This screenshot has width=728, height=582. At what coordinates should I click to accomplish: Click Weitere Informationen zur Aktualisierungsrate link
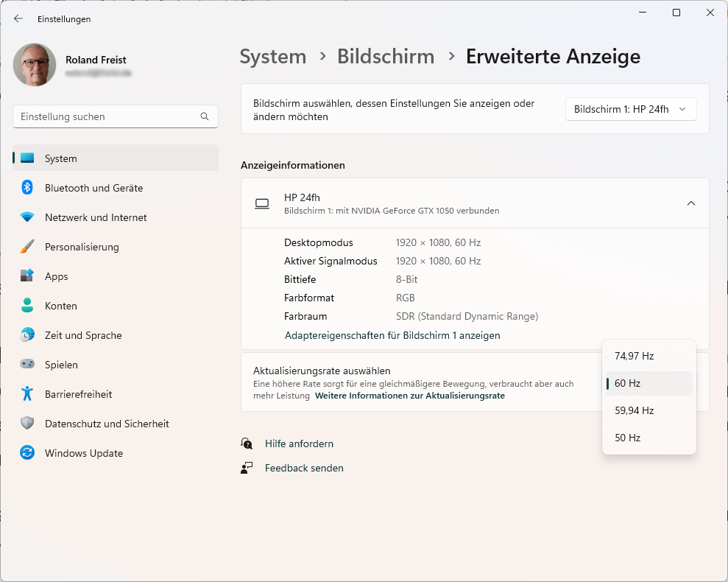point(409,396)
